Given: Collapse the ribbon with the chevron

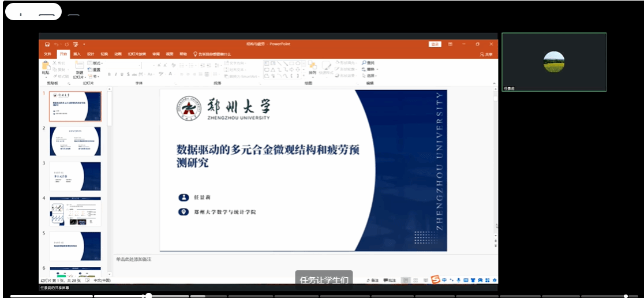Looking at the screenshot, I should (x=494, y=83).
